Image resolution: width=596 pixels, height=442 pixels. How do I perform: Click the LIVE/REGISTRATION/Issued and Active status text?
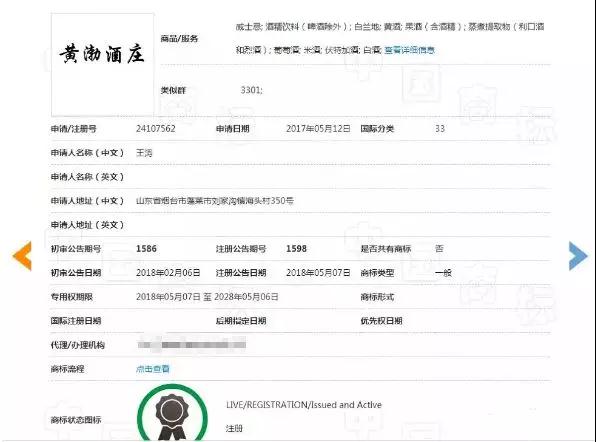tap(304, 405)
